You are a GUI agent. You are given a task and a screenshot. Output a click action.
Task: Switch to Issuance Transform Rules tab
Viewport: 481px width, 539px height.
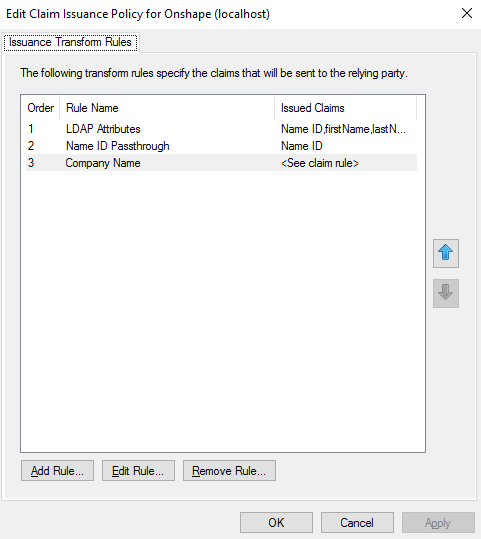(70, 42)
